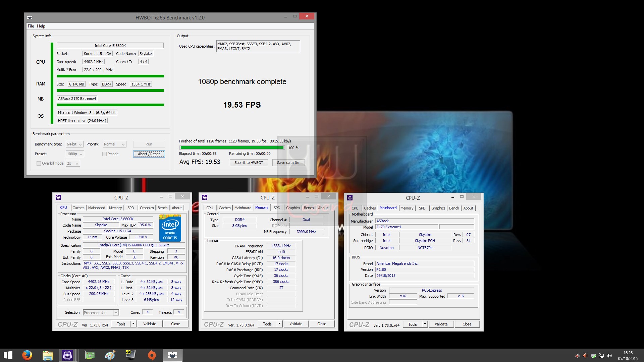Expand the Tools arrow in the CPU-Z window showing the Memory tab
Image resolution: width=644 pixels, height=362 pixels.
[x=279, y=324]
